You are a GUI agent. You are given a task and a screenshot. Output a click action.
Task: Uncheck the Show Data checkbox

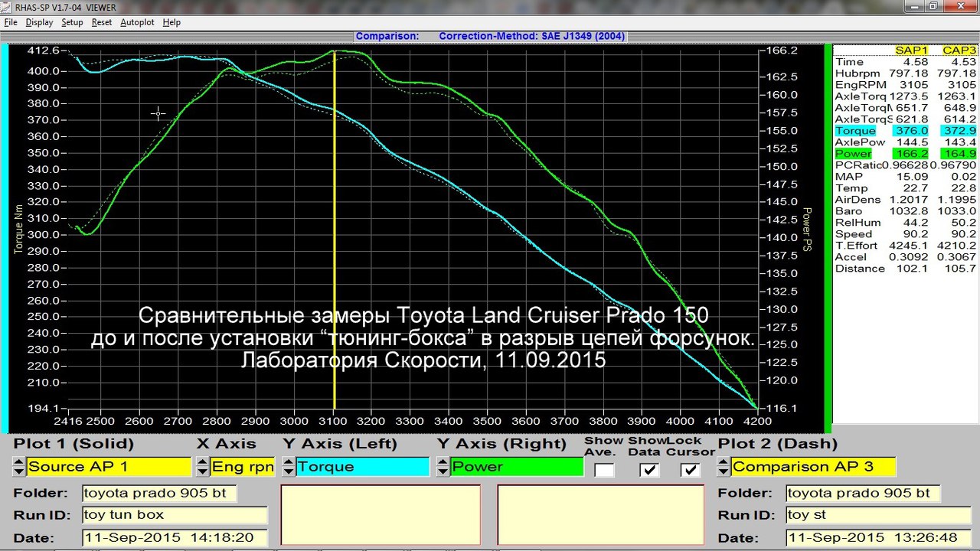click(x=649, y=470)
